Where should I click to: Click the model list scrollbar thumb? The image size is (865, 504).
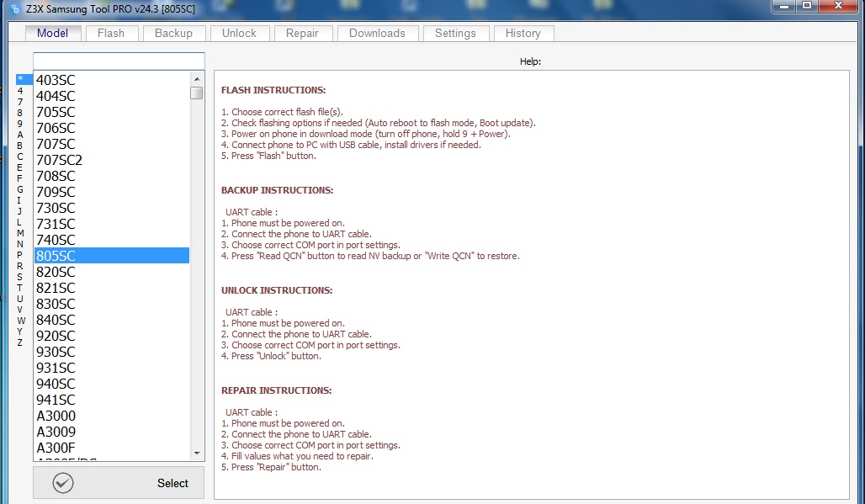[x=197, y=93]
